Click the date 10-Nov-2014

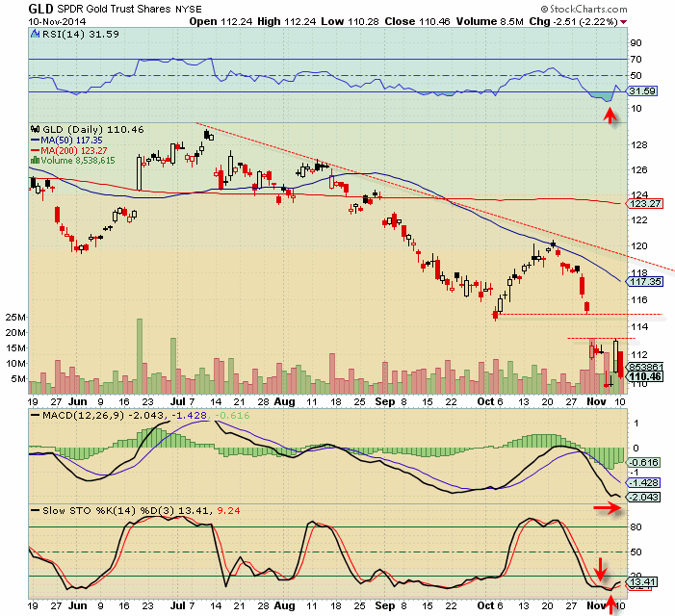click(57, 21)
